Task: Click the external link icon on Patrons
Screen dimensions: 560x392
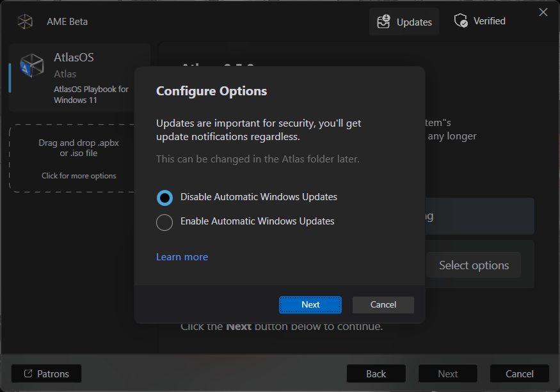Action: point(28,373)
